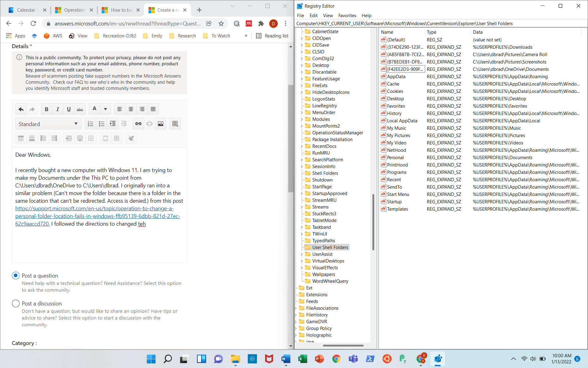Apply italic formatting in the editor
Viewport: 588px width, 368px height.
[58, 109]
